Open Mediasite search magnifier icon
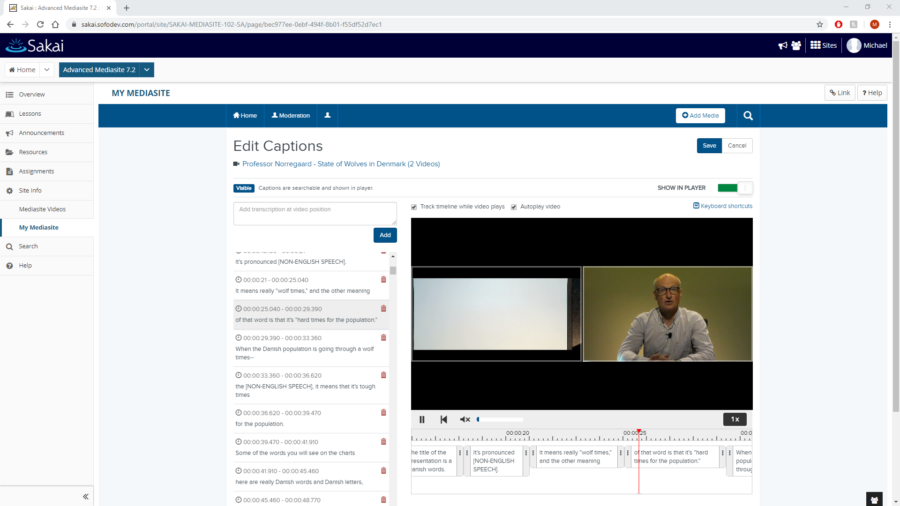This screenshot has height=506, width=900. pyautogui.click(x=748, y=116)
